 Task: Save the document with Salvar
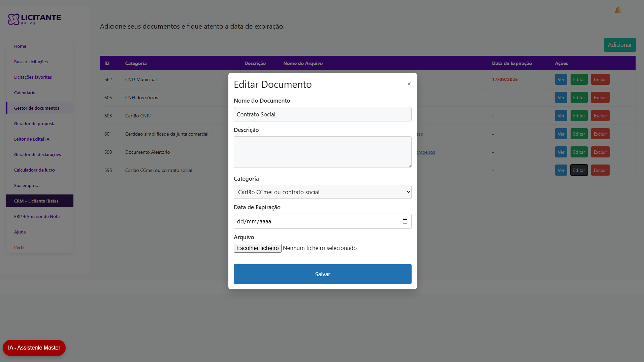click(x=322, y=274)
